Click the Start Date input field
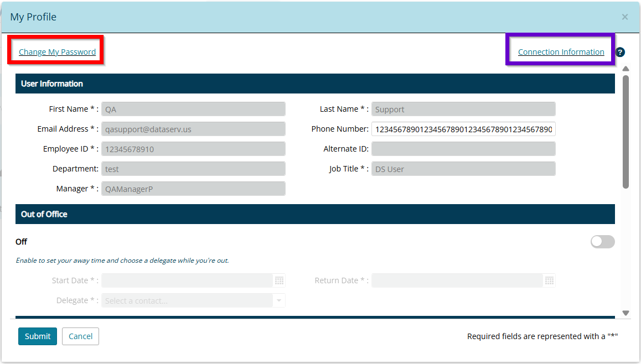 187,280
